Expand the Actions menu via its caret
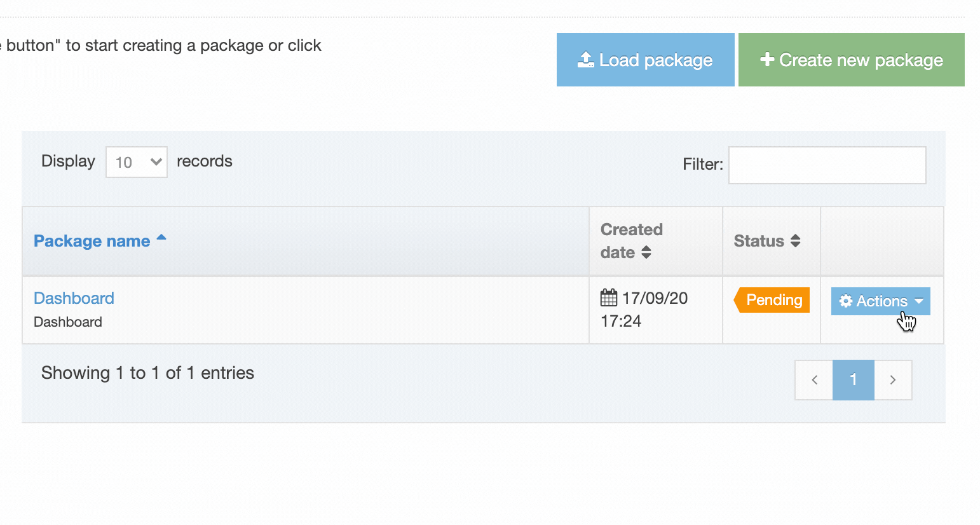Screen dimensions: 980x525 919,301
